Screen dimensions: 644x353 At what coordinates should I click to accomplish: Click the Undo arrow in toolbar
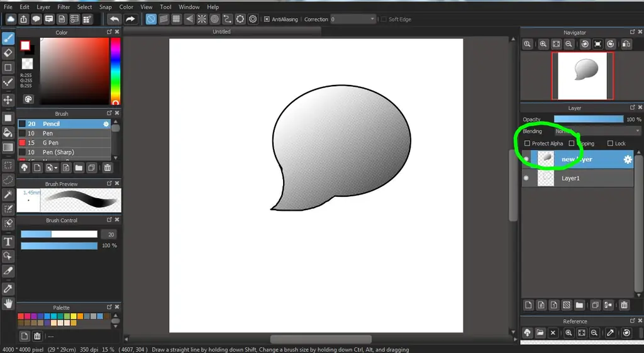[114, 19]
